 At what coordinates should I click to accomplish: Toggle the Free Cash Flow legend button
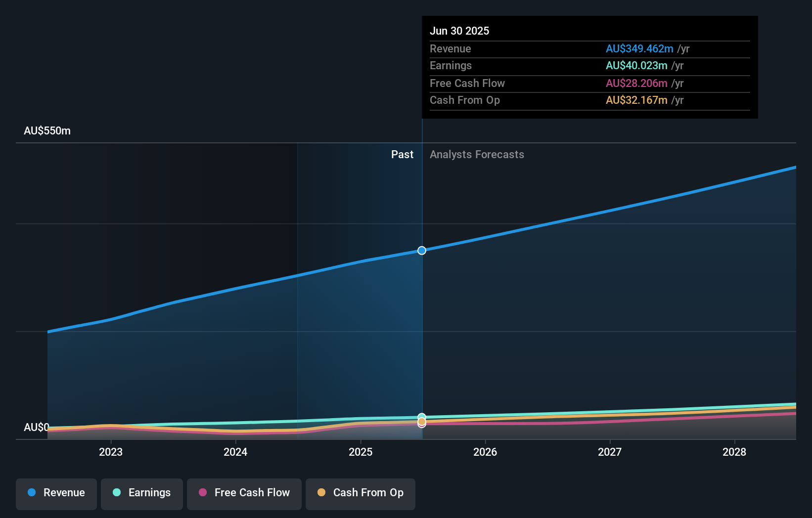pyautogui.click(x=244, y=494)
